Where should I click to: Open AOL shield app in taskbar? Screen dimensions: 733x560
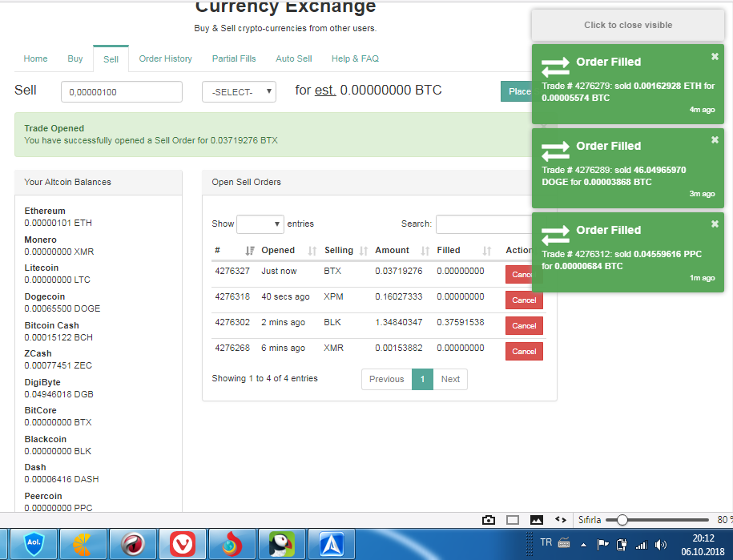pos(34,545)
